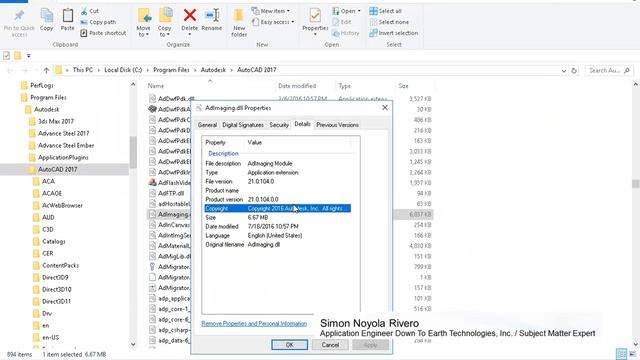Click Select all in ribbon
The height and width of the screenshot is (360, 640).
point(385,11)
